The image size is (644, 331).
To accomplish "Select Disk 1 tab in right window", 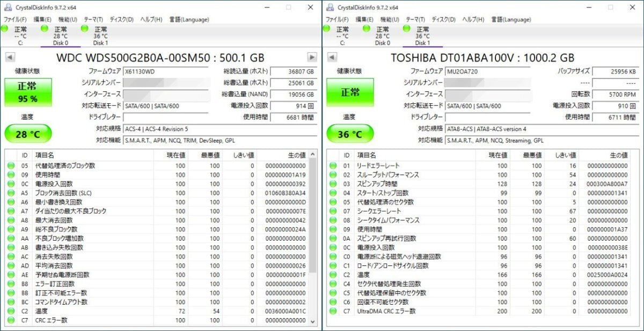I will click(422, 36).
